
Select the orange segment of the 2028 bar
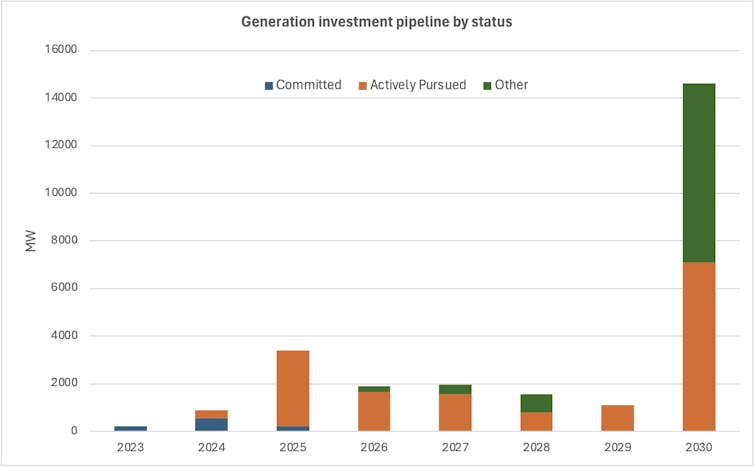536,421
